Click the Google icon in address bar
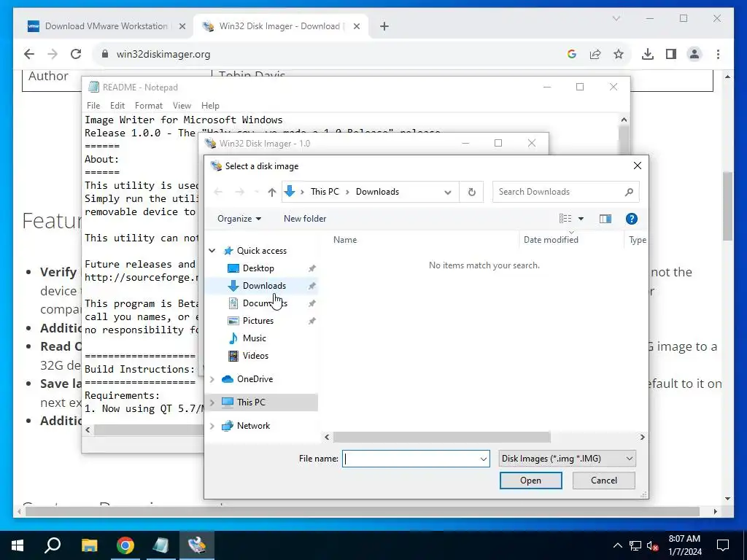The height and width of the screenshot is (560, 747). pyautogui.click(x=572, y=54)
